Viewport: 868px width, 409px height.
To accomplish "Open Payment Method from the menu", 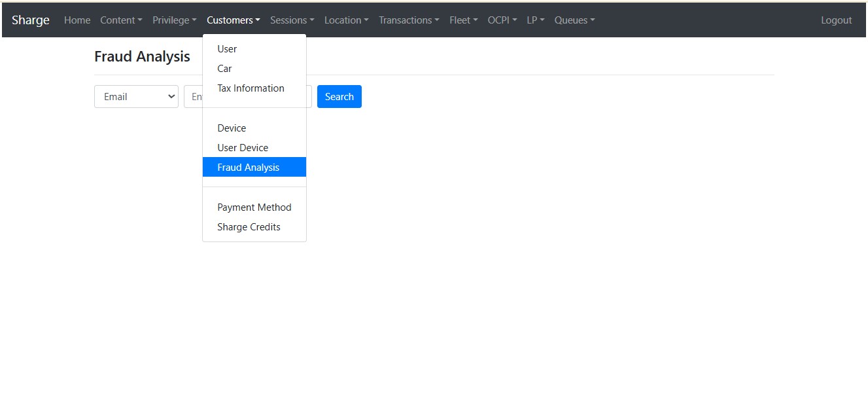I will [254, 207].
